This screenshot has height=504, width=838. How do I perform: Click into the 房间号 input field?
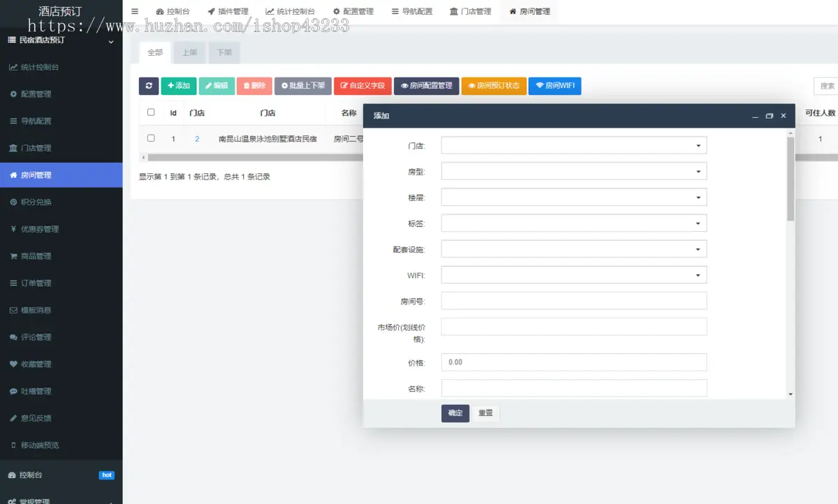(x=573, y=301)
